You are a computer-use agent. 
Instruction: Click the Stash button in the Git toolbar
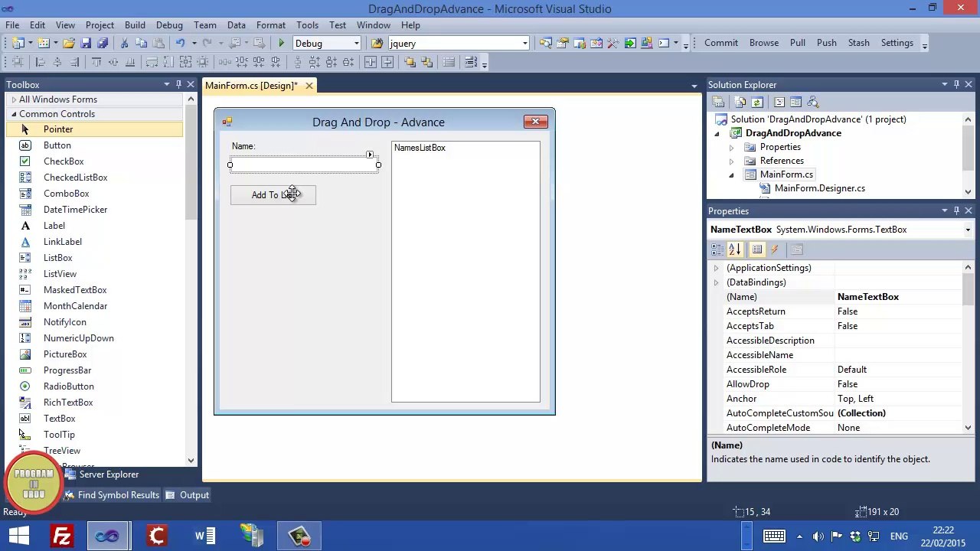click(859, 43)
